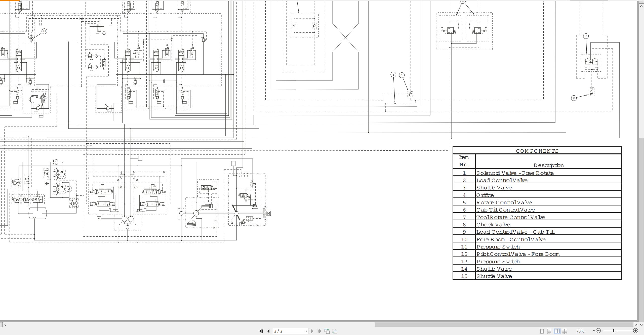Switch to single page continuous view
Screen dimensions: 644x335
coord(549,331)
